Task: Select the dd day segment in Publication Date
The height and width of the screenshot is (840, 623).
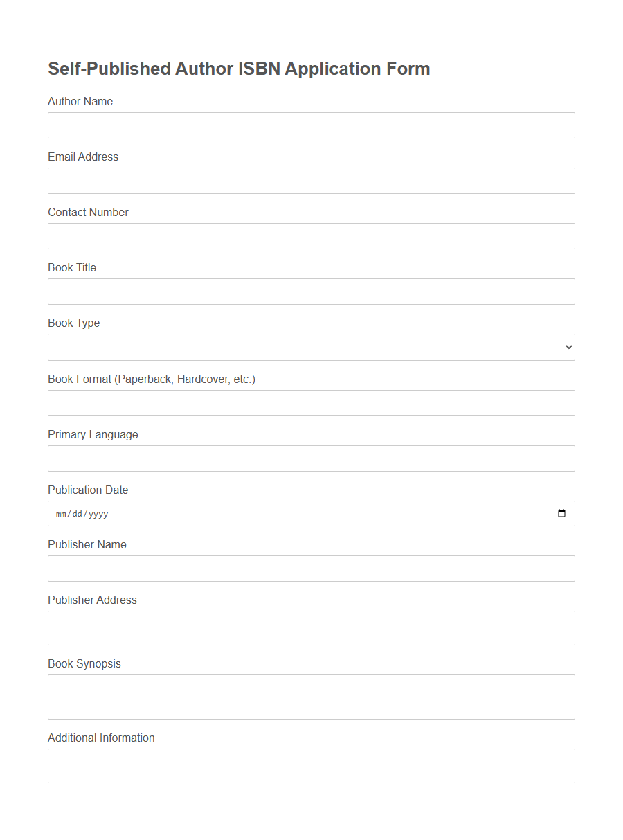Action: click(78, 514)
